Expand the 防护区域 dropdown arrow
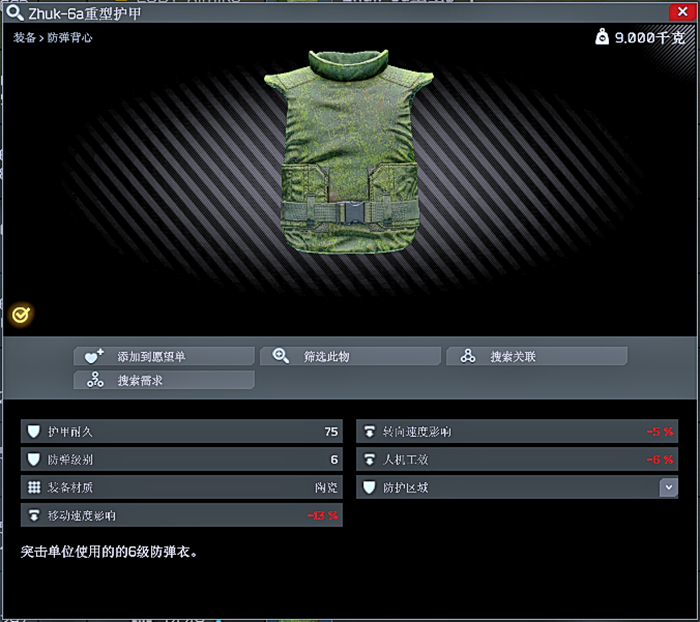This screenshot has height=622, width=700. pyautogui.click(x=668, y=487)
